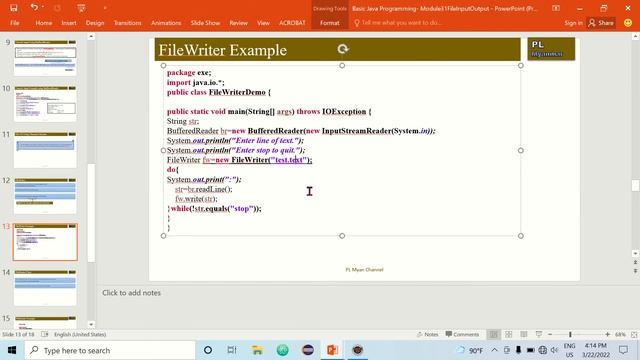Start Slide Show from status bar
This screenshot has height=360, width=640.
coord(539,334)
